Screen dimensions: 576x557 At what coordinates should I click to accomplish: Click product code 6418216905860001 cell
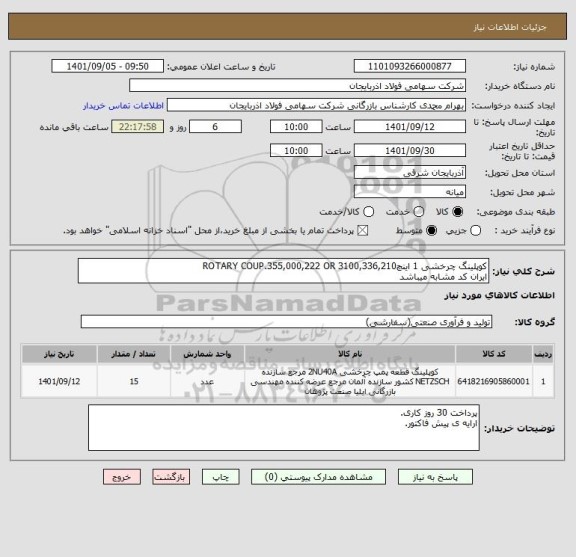(x=494, y=382)
